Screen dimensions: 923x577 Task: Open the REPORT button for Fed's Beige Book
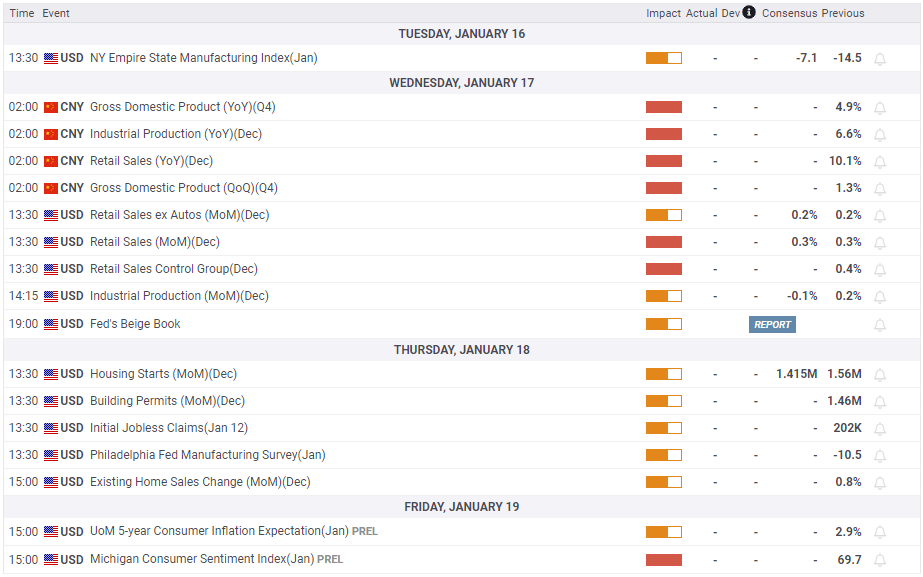pos(772,324)
